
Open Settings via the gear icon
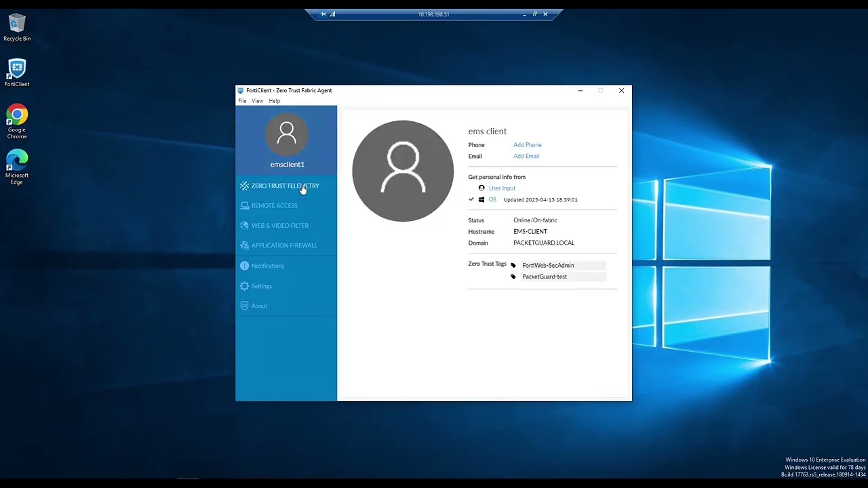245,286
